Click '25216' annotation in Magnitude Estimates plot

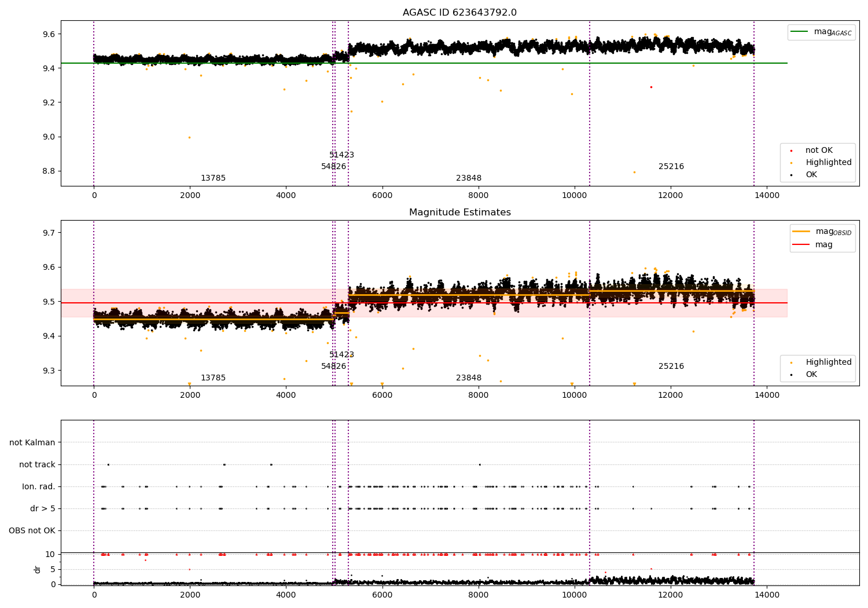[671, 367]
